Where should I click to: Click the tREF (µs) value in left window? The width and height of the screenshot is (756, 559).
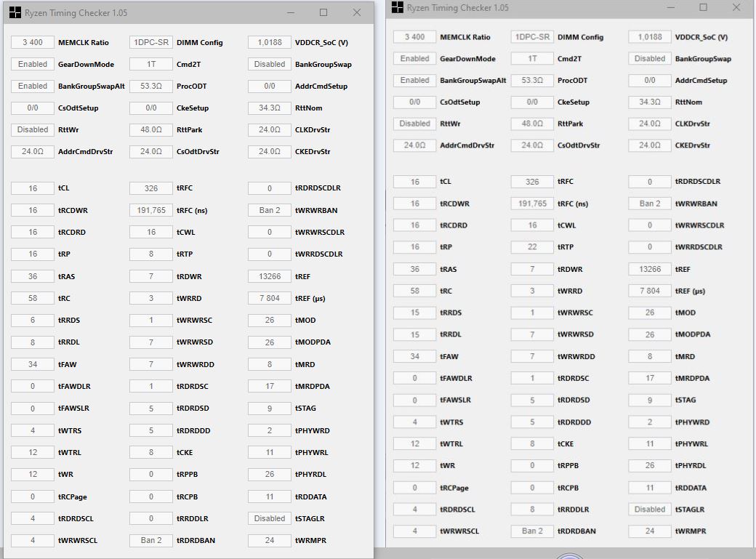point(270,298)
